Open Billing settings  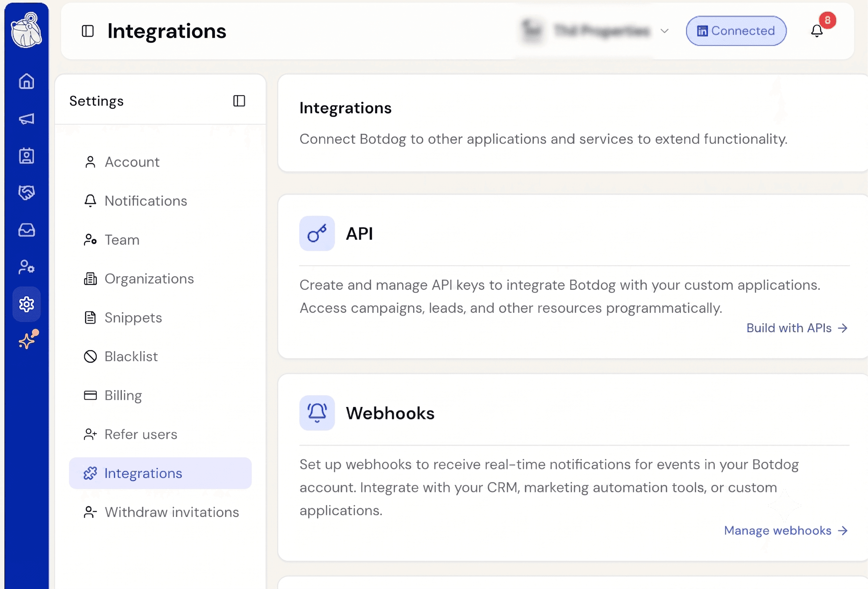tap(160, 395)
